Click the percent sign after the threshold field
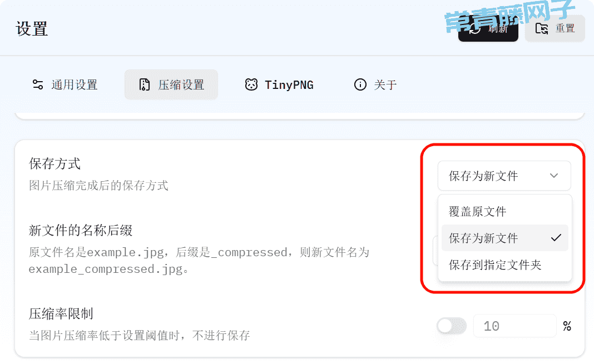This screenshot has width=594, height=364. [567, 326]
